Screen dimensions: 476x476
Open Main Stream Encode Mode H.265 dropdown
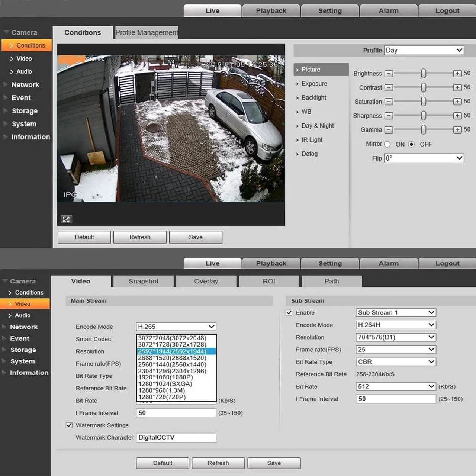coord(176,327)
